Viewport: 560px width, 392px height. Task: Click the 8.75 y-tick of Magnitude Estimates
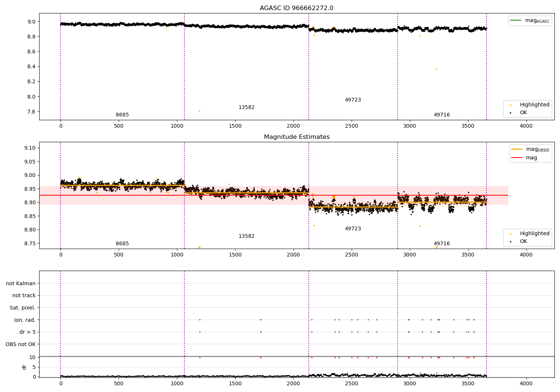30,243
